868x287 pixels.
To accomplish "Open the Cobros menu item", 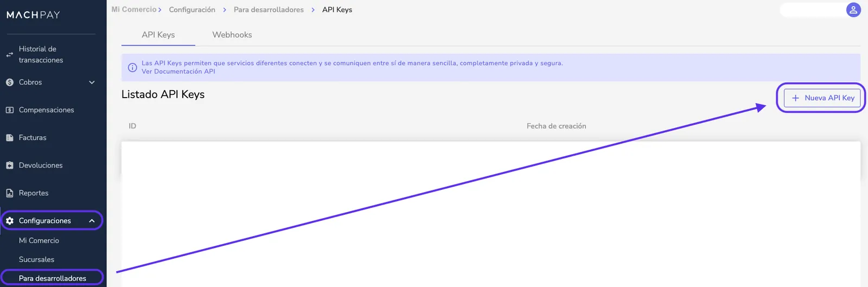I will pyautogui.click(x=30, y=82).
